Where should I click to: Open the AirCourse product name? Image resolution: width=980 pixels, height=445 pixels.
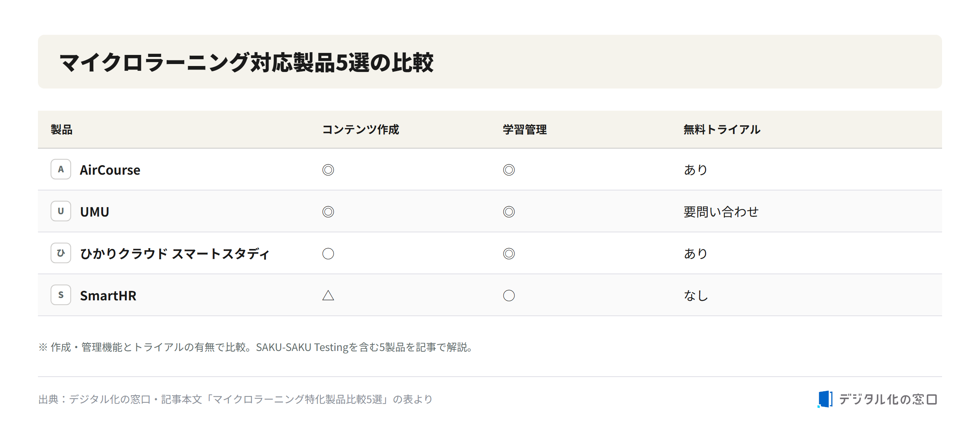(x=110, y=170)
